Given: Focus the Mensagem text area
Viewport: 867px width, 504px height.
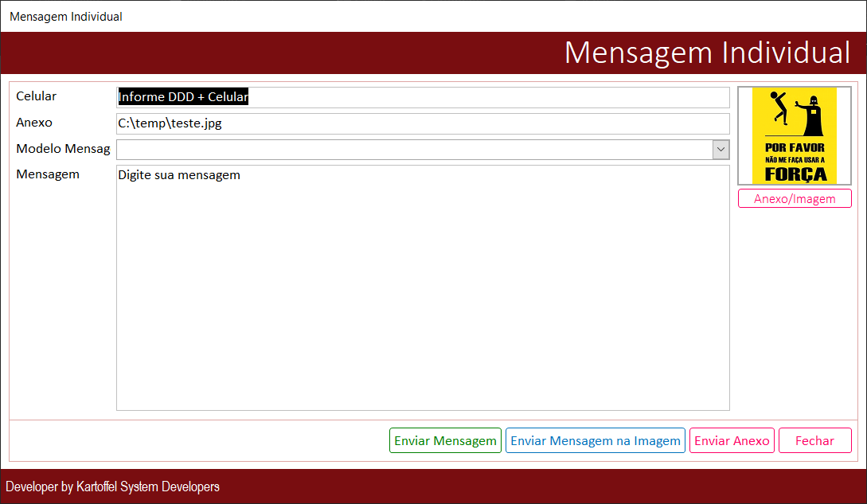Looking at the screenshot, I should pyautogui.click(x=422, y=287).
